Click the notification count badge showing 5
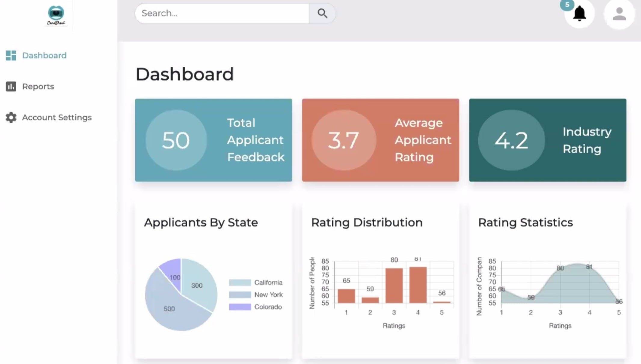This screenshot has height=364, width=641. [x=567, y=5]
